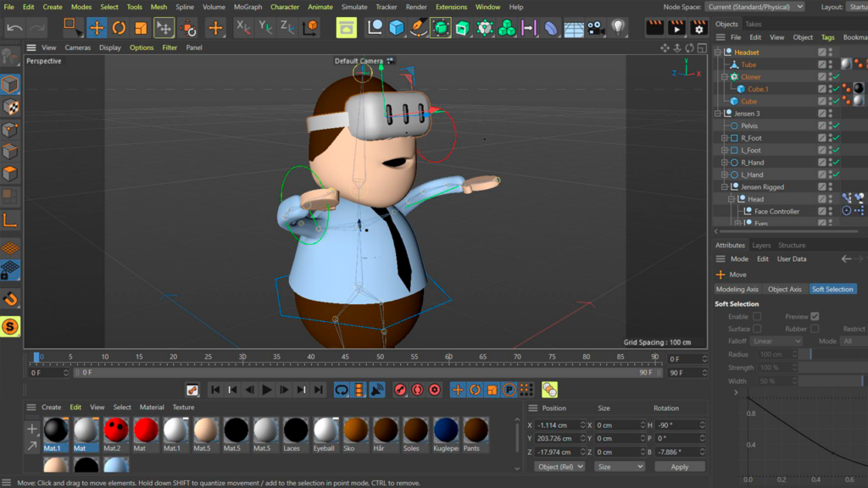This screenshot has height=488, width=868.
Task: Toggle Autokeying record button
Action: [417, 390]
